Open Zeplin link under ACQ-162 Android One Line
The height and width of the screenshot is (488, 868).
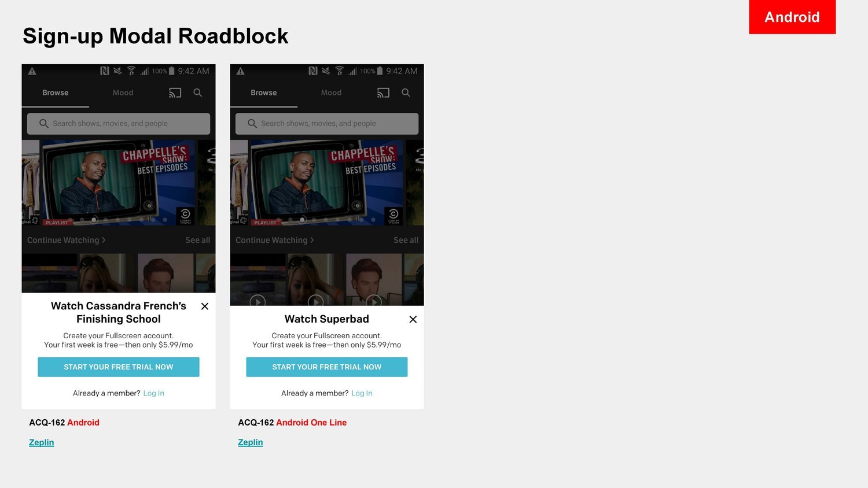(251, 442)
